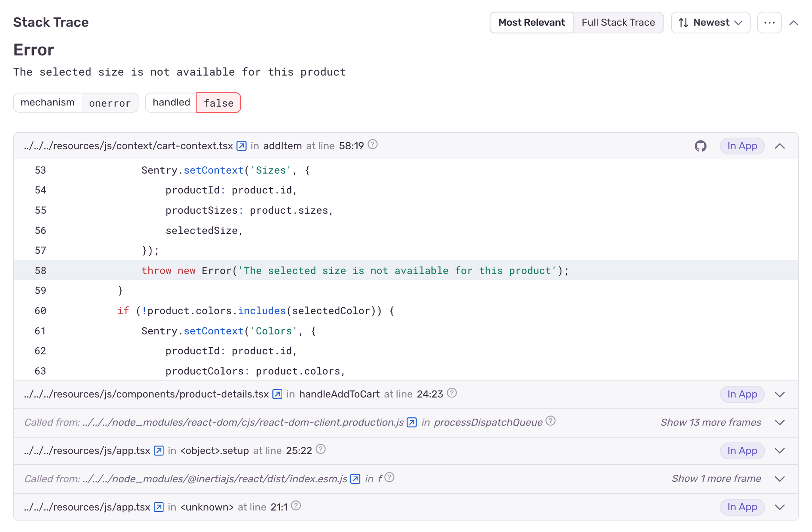Screen dimensions: 812x532
Task: Click the line number 58:19
Action: (x=351, y=146)
